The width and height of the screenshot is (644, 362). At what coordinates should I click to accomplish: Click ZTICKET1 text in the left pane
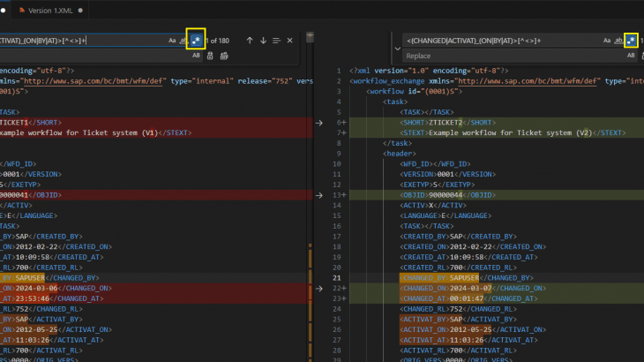pyautogui.click(x=14, y=123)
